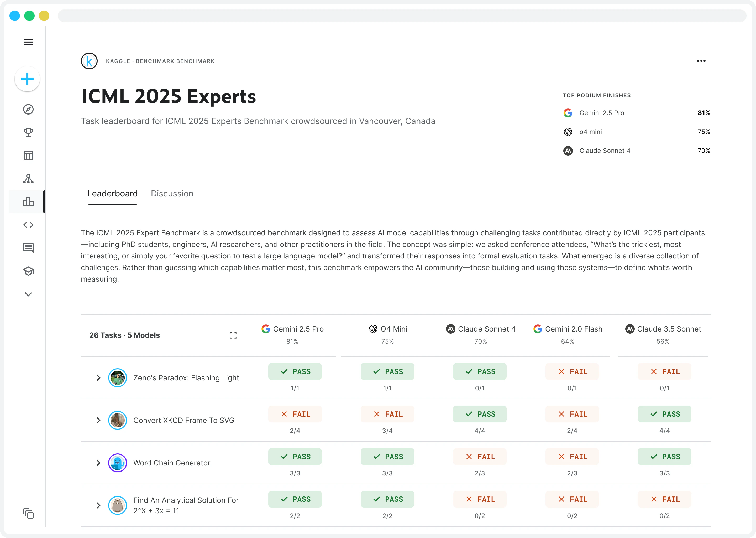Click the "26 Tasks · 5 Models" label
756x538 pixels.
click(124, 335)
